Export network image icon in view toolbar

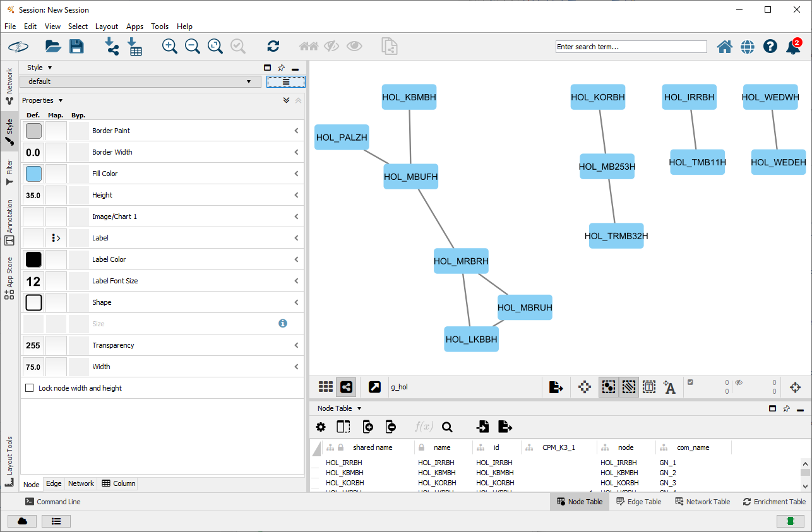(556, 387)
